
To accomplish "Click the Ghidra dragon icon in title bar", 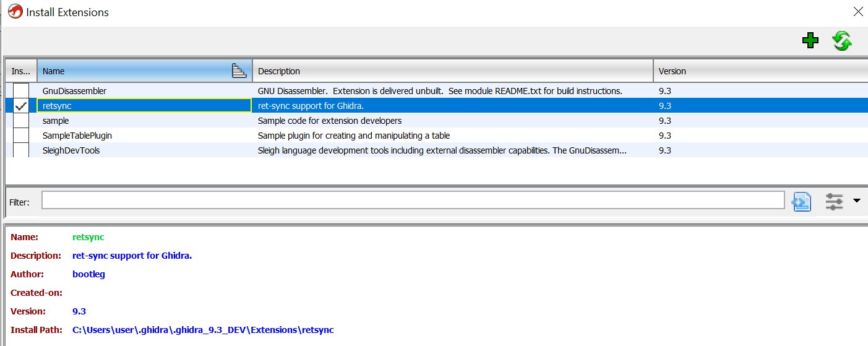I will click(14, 12).
